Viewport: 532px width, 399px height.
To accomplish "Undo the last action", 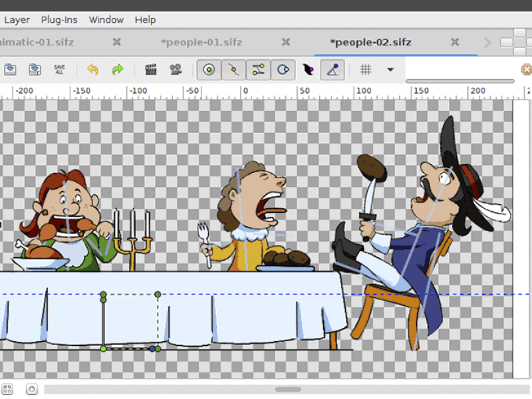I will tap(92, 70).
